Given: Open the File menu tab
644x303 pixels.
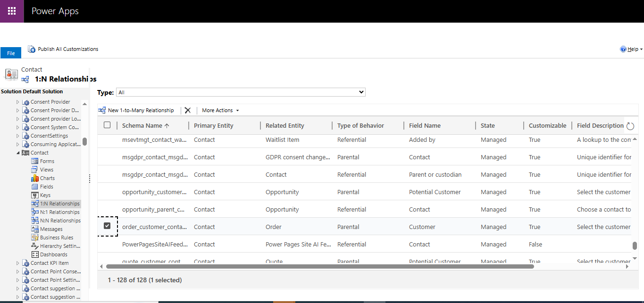Looking at the screenshot, I should (x=11, y=53).
